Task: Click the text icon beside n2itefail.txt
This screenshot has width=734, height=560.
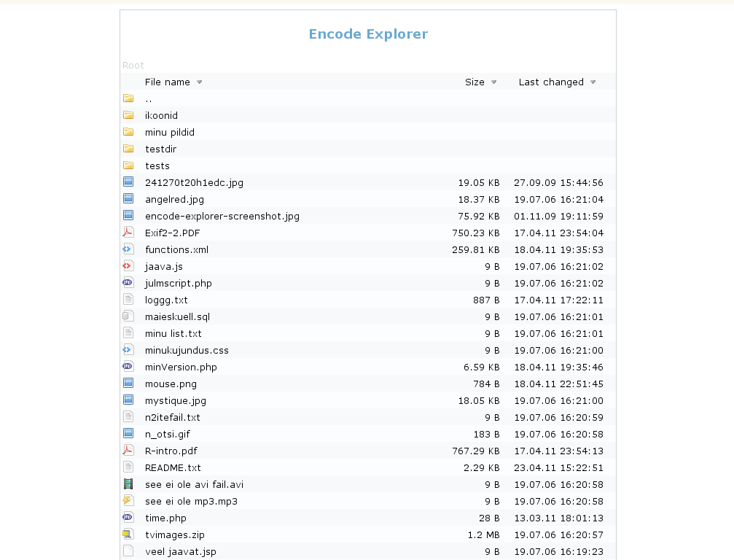Action: pos(128,417)
